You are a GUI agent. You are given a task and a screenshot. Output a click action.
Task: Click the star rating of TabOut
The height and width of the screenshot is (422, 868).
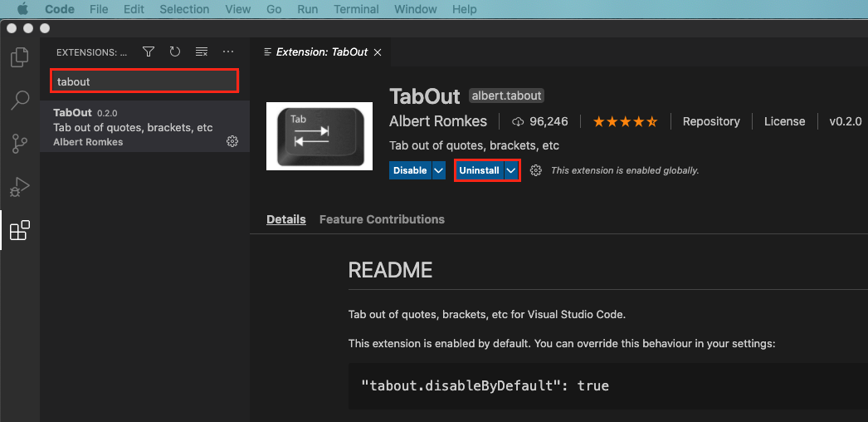(x=626, y=121)
